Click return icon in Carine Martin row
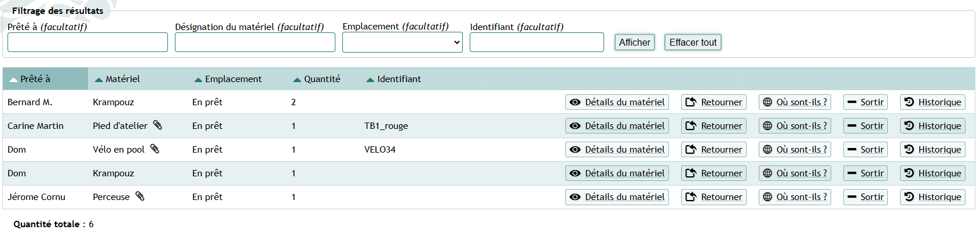The image size is (980, 237). [x=690, y=126]
